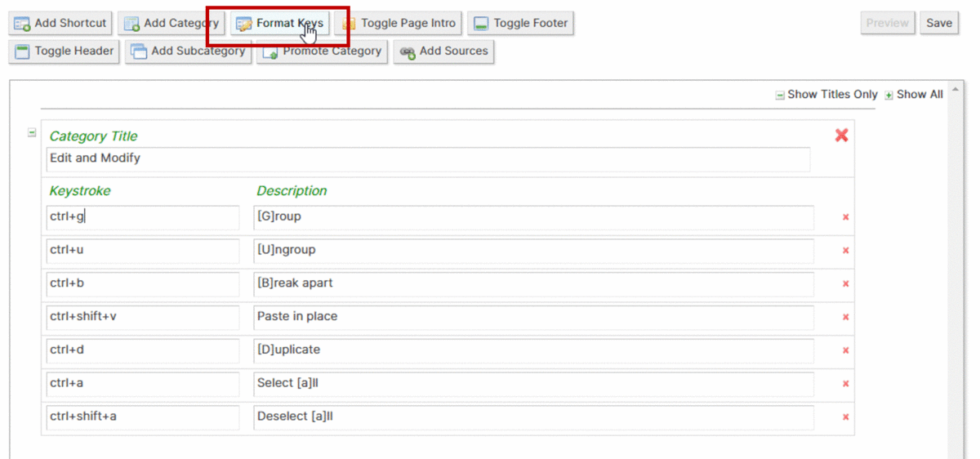Click the Add Sources button
The height and width of the screenshot is (459, 980).
click(443, 51)
